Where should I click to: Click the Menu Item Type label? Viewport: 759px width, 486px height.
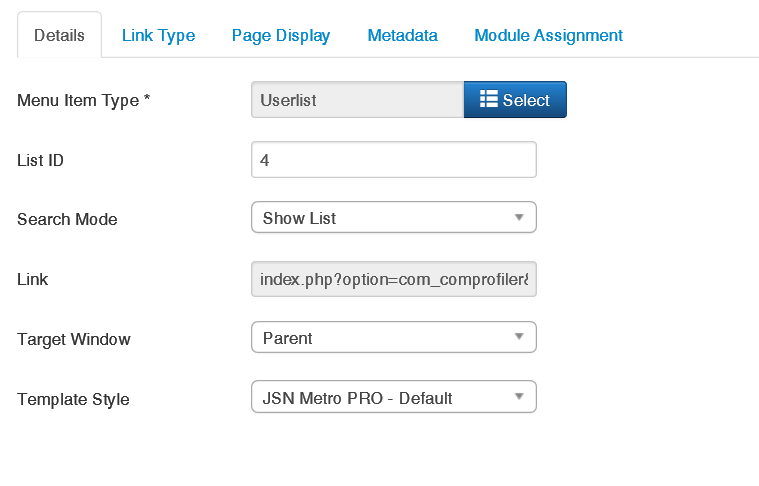84,100
